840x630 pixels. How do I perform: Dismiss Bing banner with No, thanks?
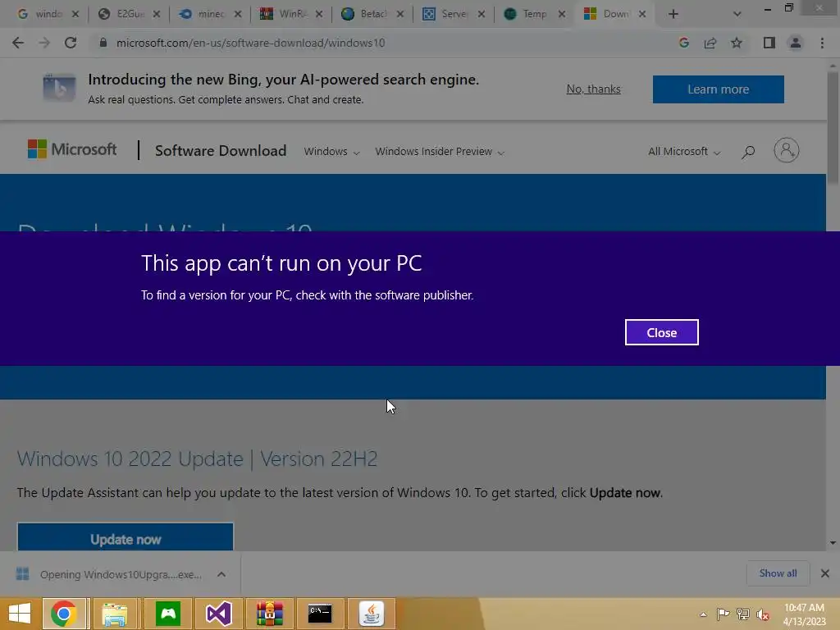coord(593,89)
